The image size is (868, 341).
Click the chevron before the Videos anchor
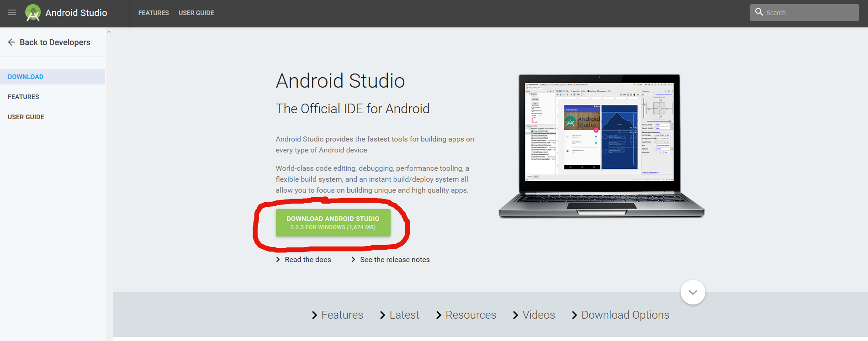pos(515,315)
